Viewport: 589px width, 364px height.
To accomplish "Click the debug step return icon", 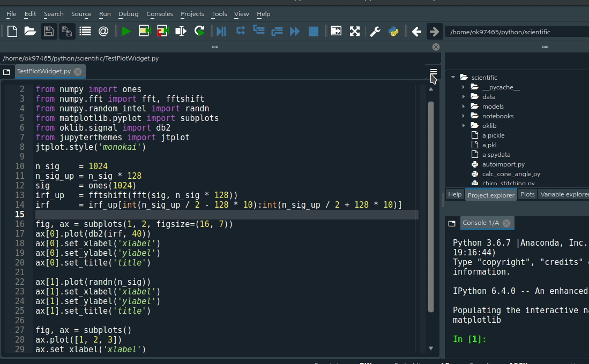I will click(277, 31).
